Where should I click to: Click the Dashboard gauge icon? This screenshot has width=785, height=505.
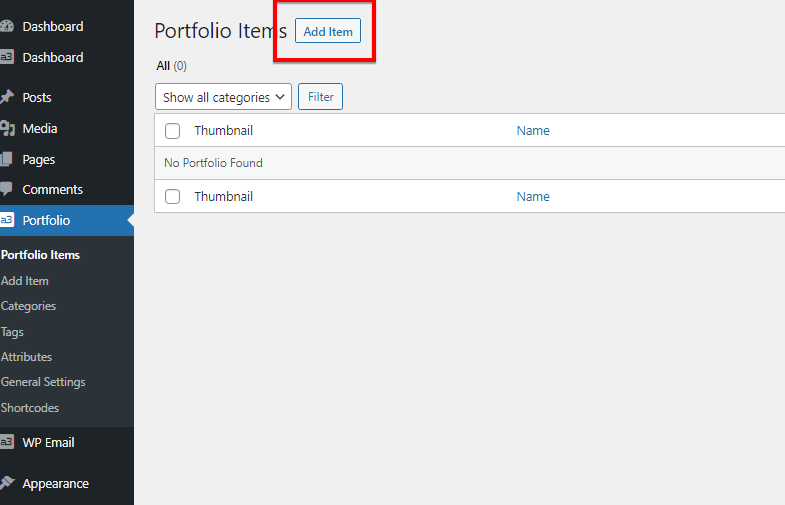click(x=7, y=26)
